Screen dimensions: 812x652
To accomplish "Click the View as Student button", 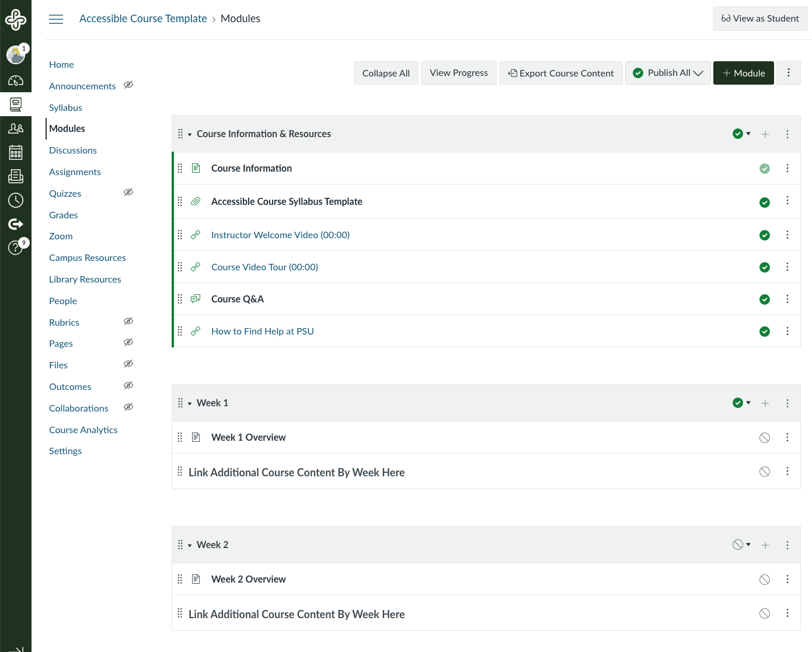I will pyautogui.click(x=759, y=19).
